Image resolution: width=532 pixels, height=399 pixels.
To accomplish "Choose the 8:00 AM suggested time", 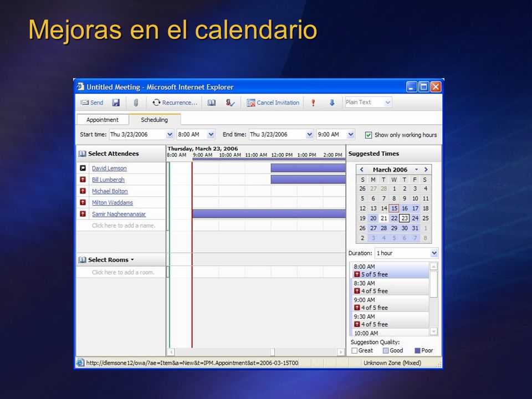I will tap(390, 270).
